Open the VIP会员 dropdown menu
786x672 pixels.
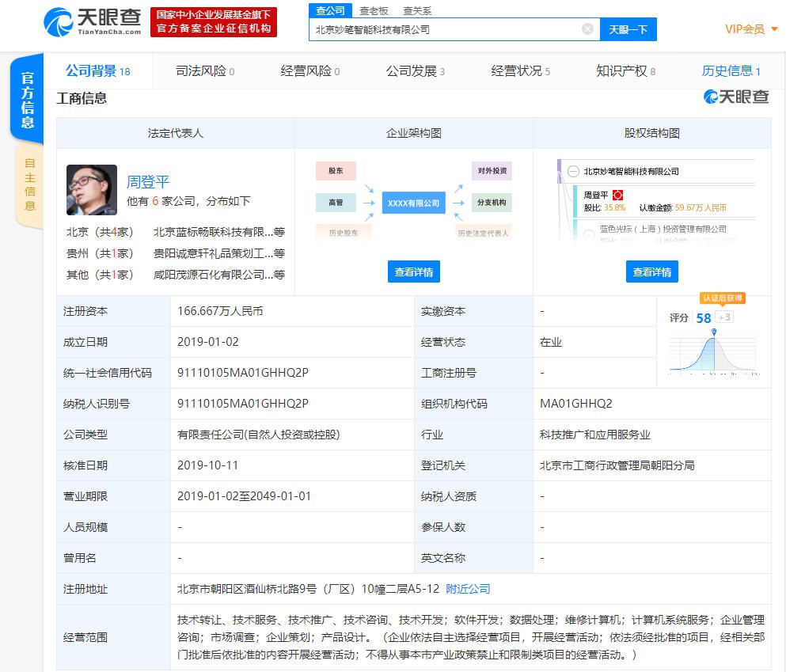[x=749, y=29]
